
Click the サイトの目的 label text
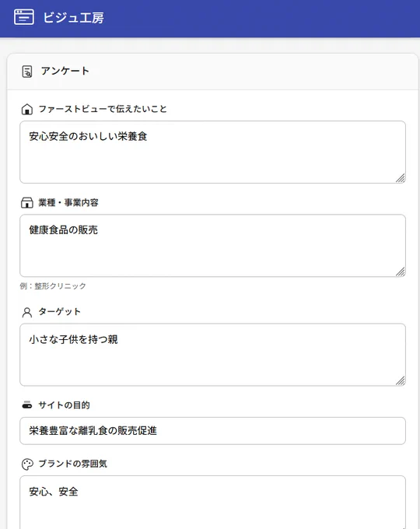[x=64, y=405]
